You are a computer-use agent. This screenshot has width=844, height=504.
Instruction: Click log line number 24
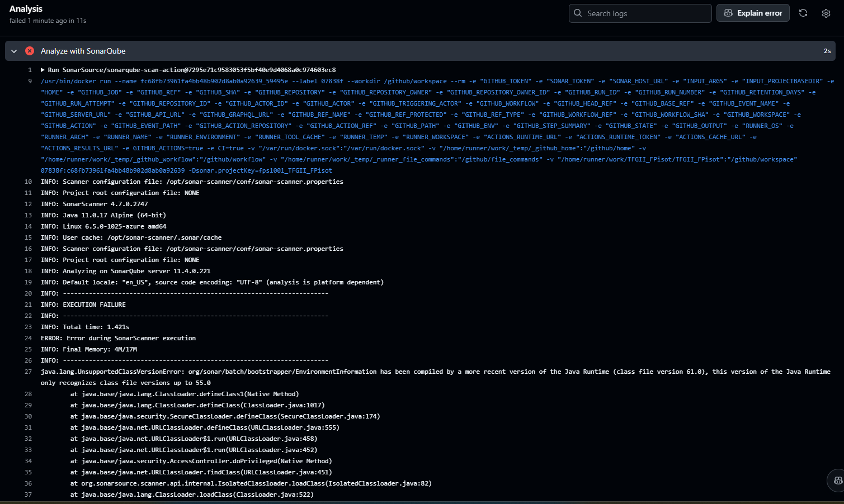click(28, 338)
